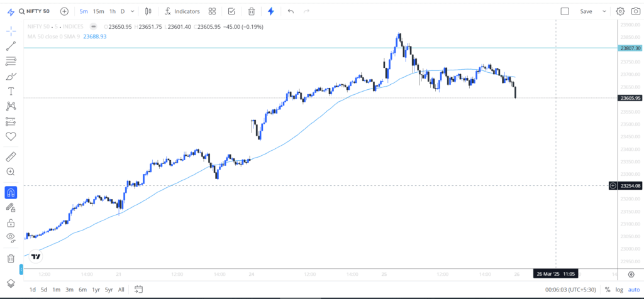Viewport: 644px width, 299px height.
Task: Expand the timeframe interval dropdown arrow
Action: [x=132, y=11]
